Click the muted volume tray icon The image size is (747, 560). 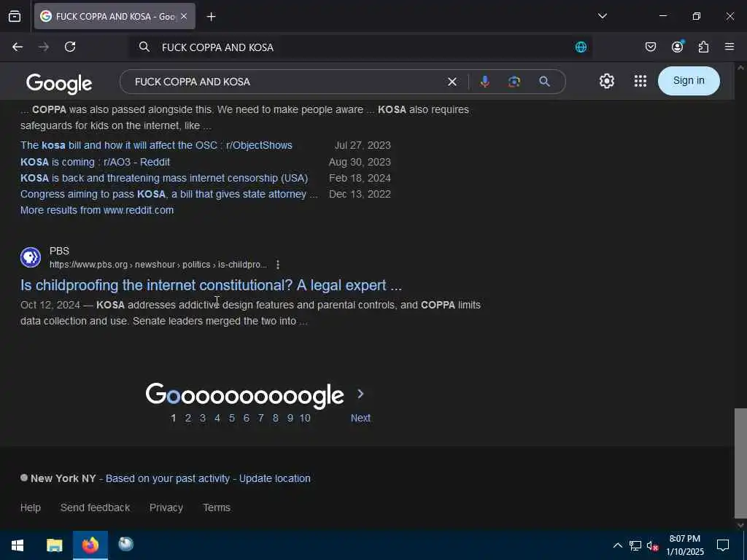pos(652,545)
